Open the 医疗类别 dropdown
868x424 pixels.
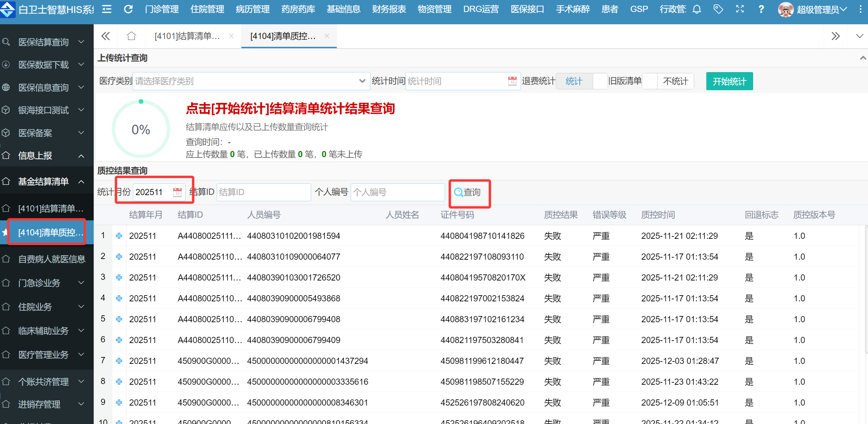(251, 81)
